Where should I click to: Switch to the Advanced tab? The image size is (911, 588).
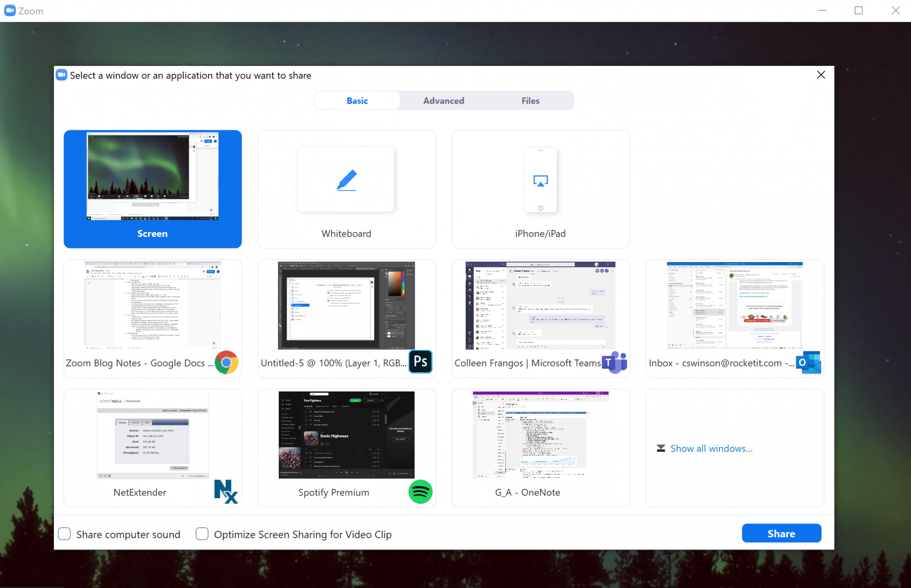coord(443,101)
